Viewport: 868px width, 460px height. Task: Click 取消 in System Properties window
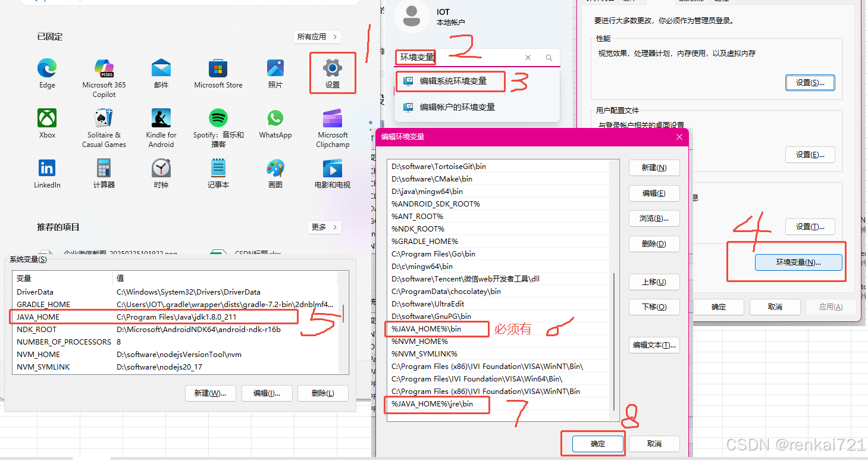coord(775,307)
